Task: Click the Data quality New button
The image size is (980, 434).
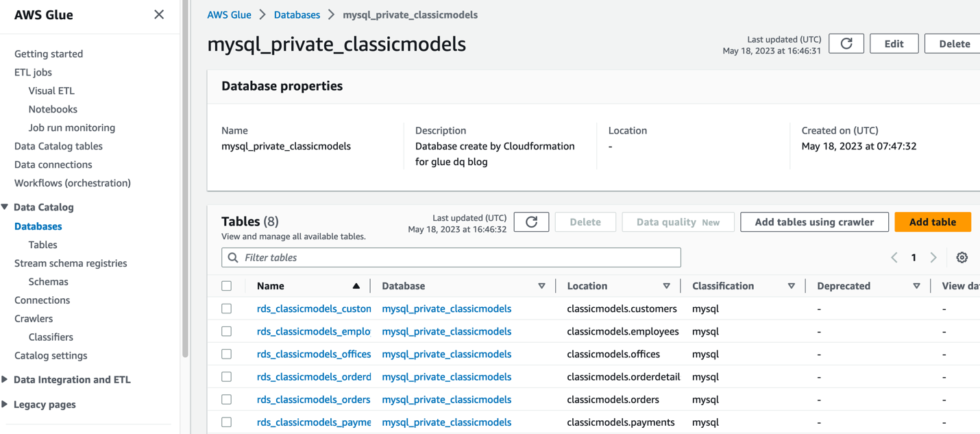Action: coord(678,222)
